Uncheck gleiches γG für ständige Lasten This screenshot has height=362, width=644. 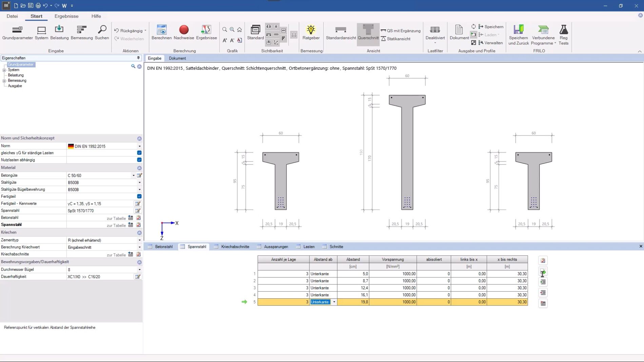click(x=139, y=153)
